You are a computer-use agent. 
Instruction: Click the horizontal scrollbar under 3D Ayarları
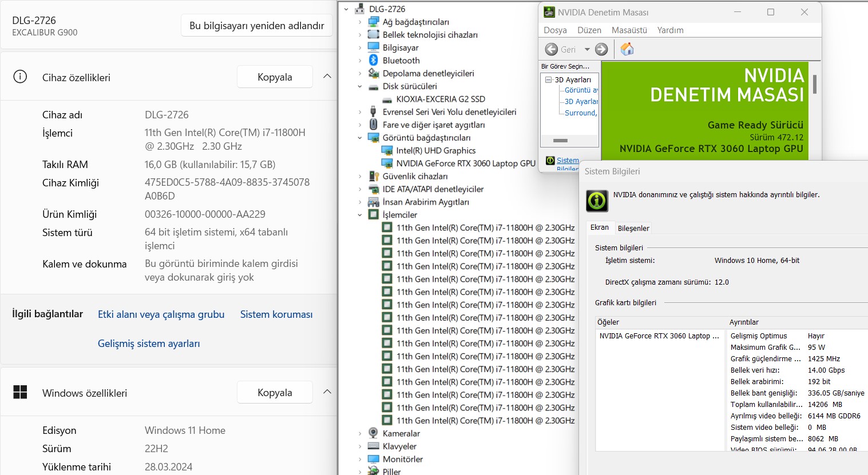[x=561, y=141]
